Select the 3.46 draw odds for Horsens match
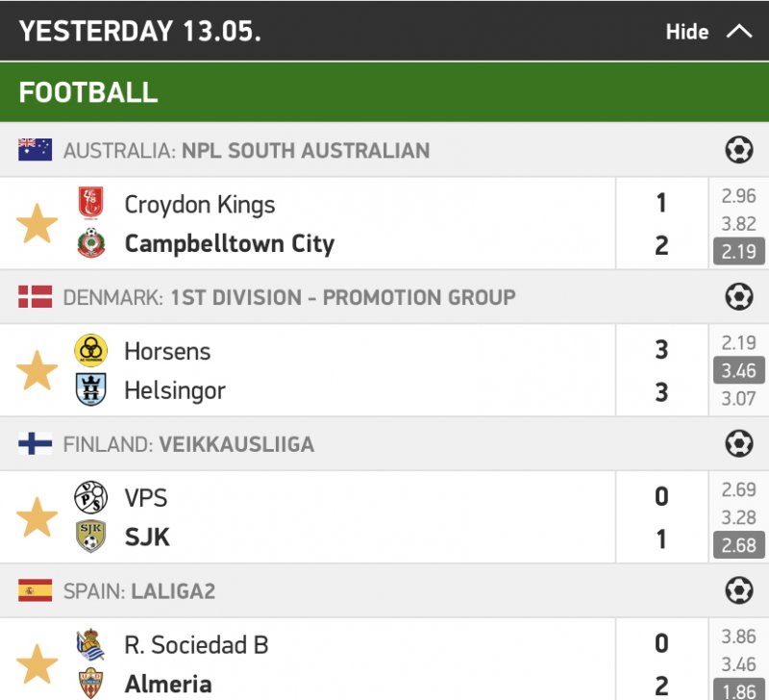 click(738, 370)
